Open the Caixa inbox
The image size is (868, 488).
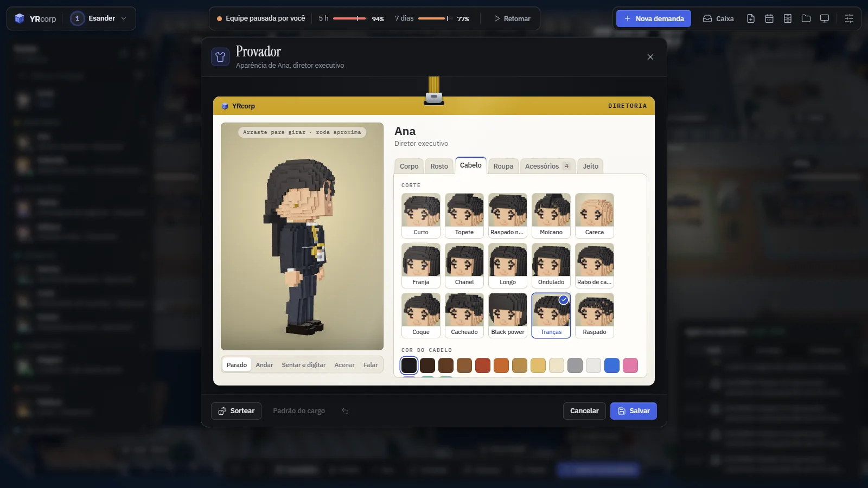point(718,18)
